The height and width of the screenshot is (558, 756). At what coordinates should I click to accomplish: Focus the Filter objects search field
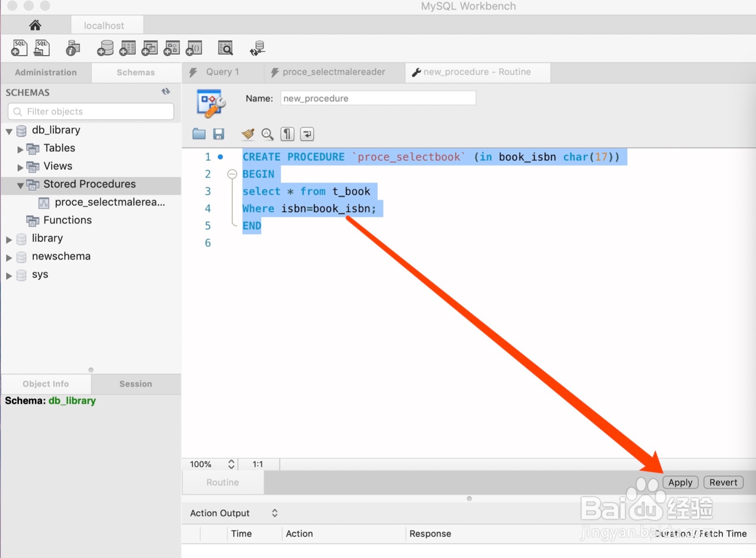pyautogui.click(x=91, y=112)
